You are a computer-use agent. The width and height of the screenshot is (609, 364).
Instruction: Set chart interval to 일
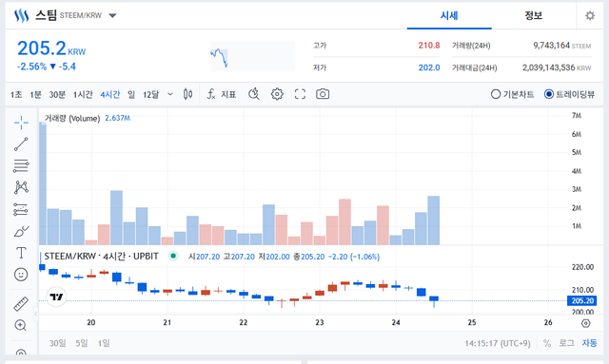(131, 94)
